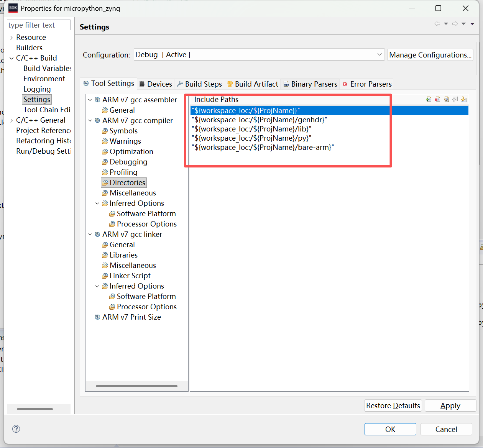Open ARM v7 Print Size settings
Screen dimensions: 483x448
point(131,317)
